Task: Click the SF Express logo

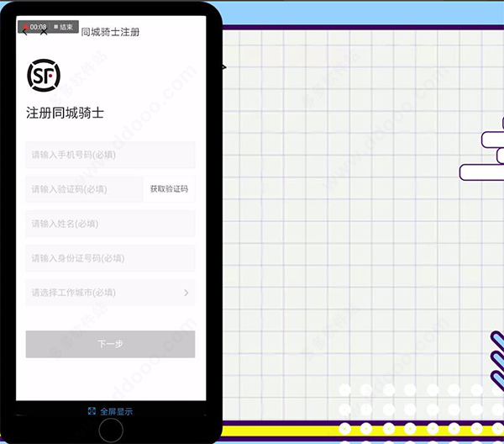Action: 44,77
